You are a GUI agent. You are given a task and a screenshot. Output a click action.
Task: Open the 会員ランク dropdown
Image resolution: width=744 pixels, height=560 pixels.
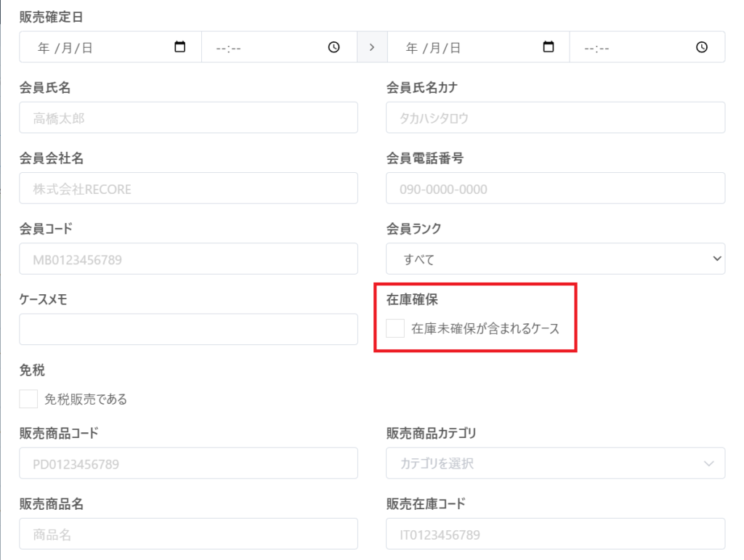555,259
